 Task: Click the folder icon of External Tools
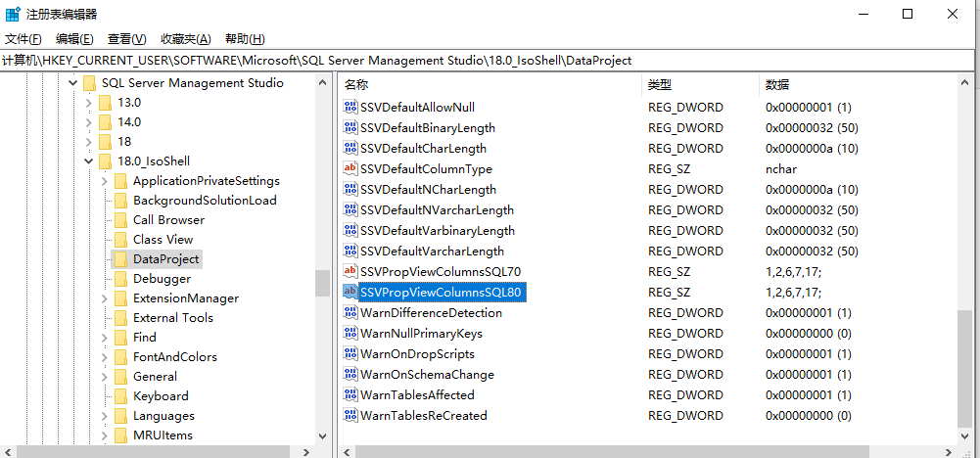click(x=120, y=317)
